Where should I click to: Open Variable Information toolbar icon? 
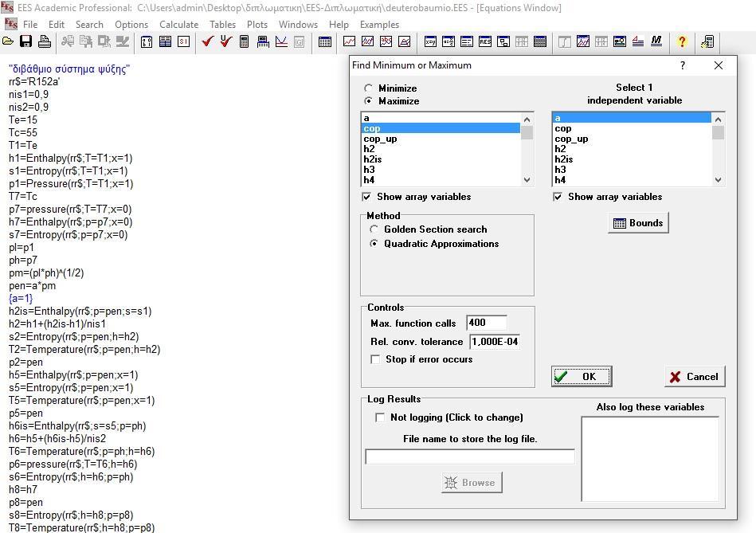click(x=147, y=42)
